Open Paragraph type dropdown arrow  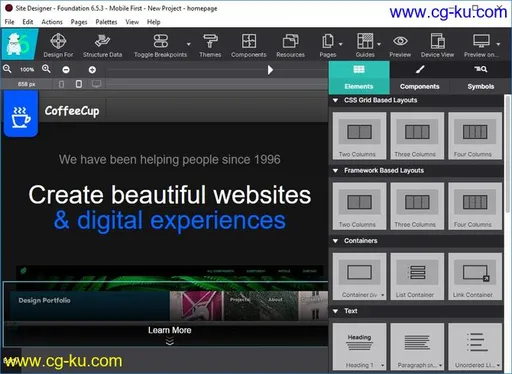[x=441, y=365]
